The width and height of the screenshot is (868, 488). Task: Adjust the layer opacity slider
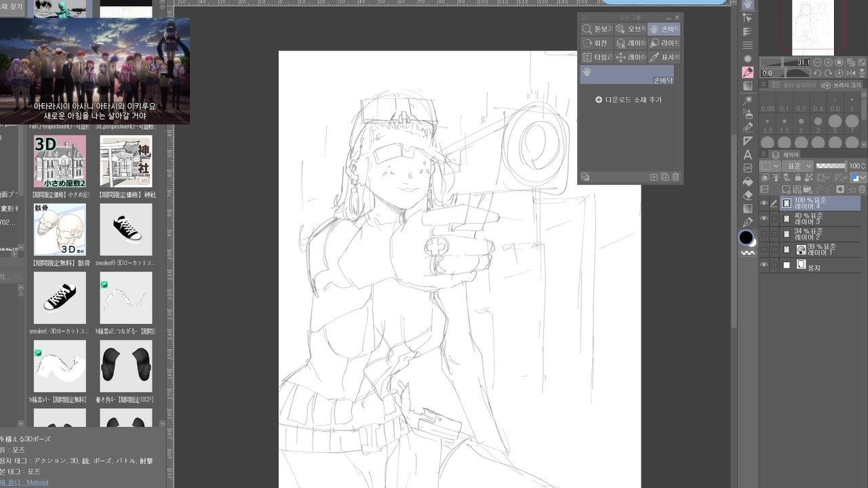coord(831,166)
